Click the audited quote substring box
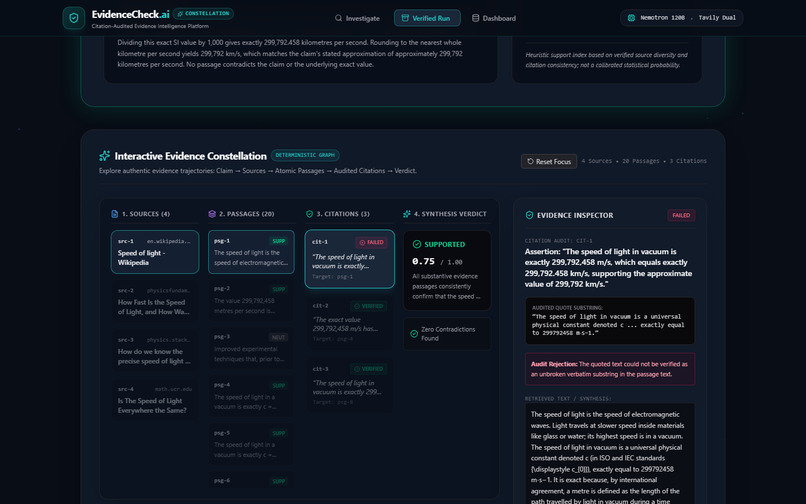 coord(610,321)
